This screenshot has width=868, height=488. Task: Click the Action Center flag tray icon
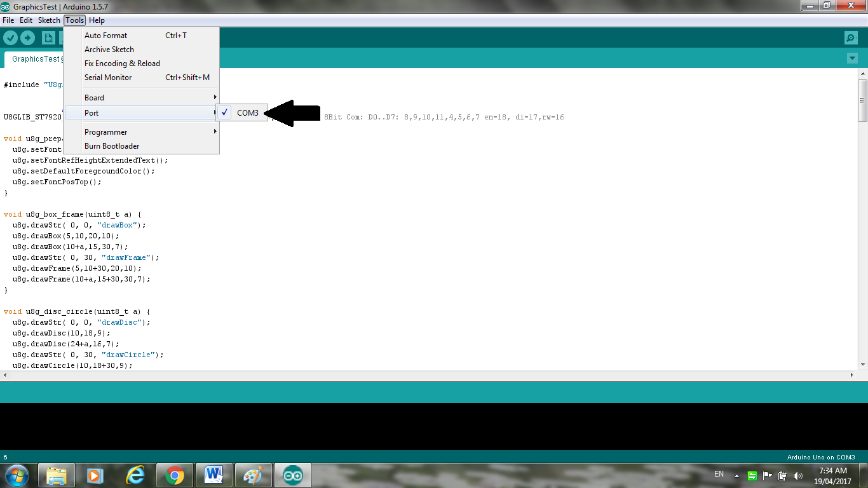[x=768, y=475]
